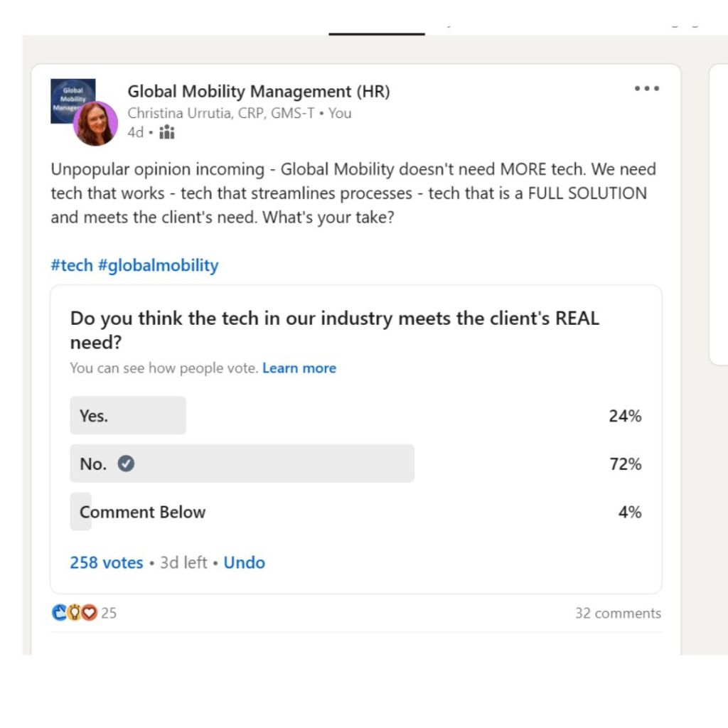Click the love heart reaction icon
Image resolution: width=728 pixels, height=728 pixels.
click(x=89, y=613)
